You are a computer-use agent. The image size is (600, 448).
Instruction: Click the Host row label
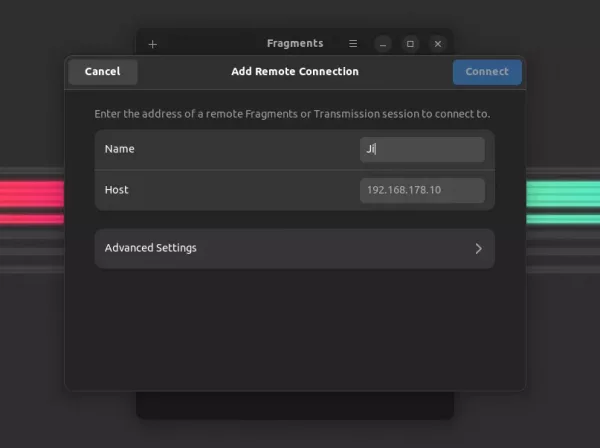click(x=117, y=190)
